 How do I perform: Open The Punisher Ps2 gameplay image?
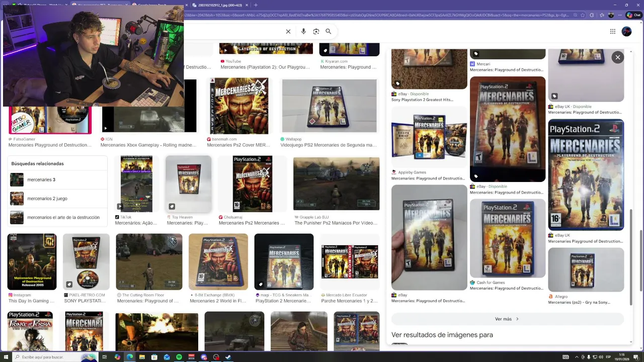337,184
